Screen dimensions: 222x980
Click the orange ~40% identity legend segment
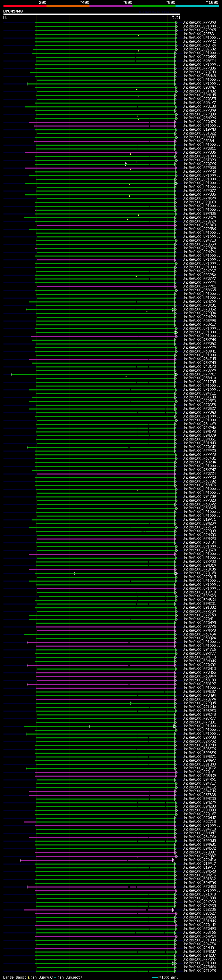point(68,6)
